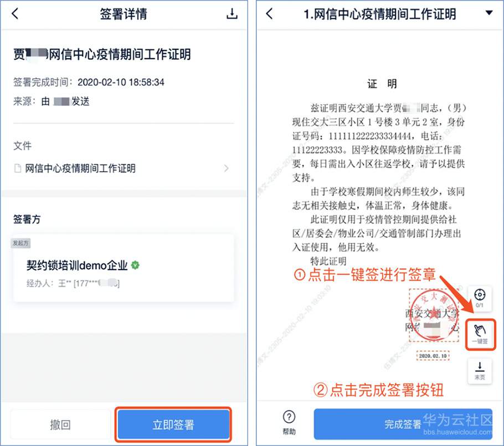This screenshot has height=446, width=504.
Task: Go back from the document preview page
Action: pos(270,14)
